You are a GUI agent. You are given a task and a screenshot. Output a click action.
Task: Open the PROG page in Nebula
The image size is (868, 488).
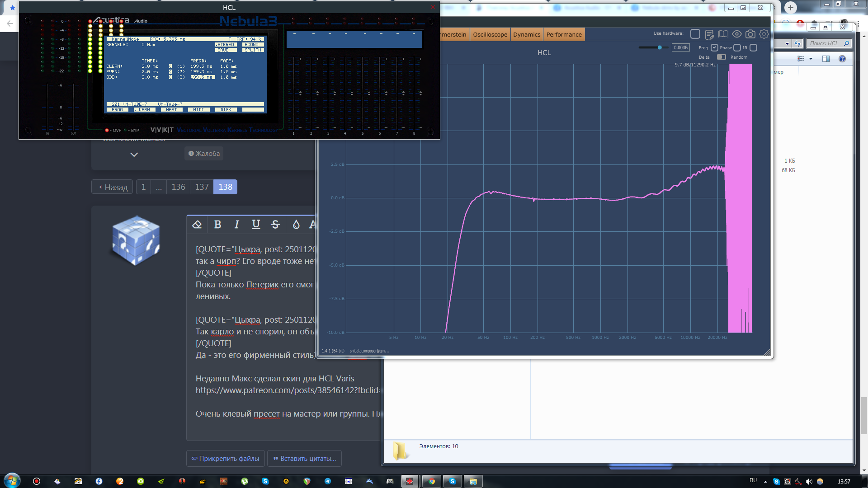[118, 110]
